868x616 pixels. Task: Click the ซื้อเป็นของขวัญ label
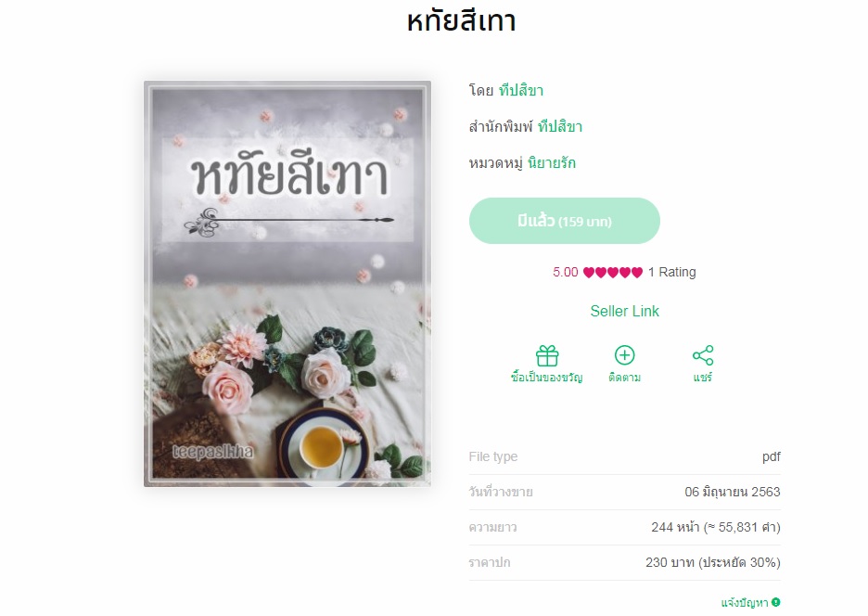point(547,378)
